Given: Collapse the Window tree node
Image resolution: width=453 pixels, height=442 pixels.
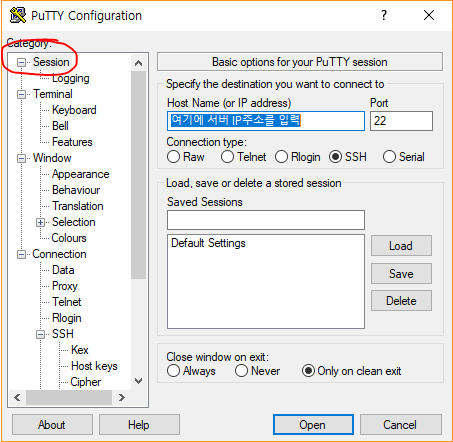Looking at the screenshot, I should [21, 158].
